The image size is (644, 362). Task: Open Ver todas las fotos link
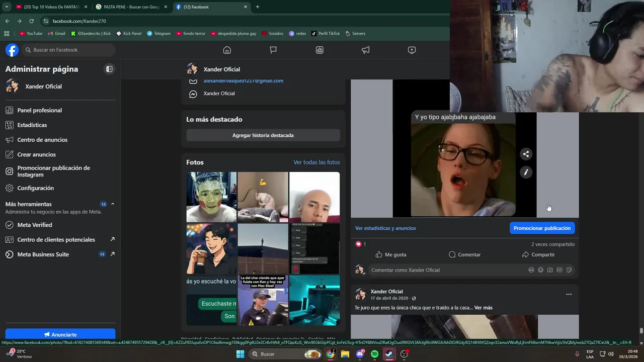point(316,162)
